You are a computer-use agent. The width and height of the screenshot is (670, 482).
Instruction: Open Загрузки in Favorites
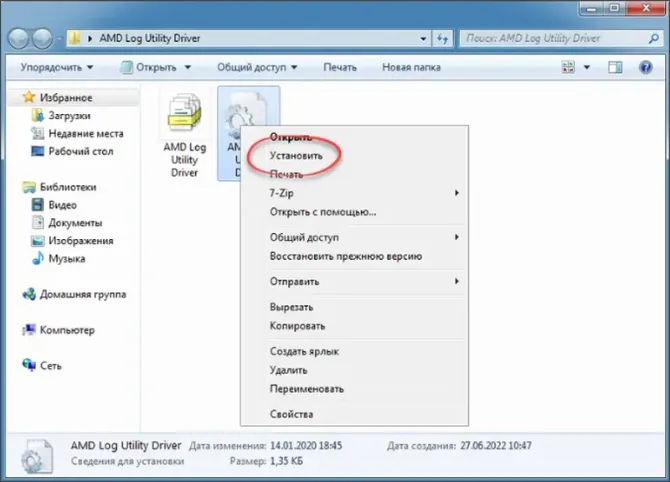(69, 115)
